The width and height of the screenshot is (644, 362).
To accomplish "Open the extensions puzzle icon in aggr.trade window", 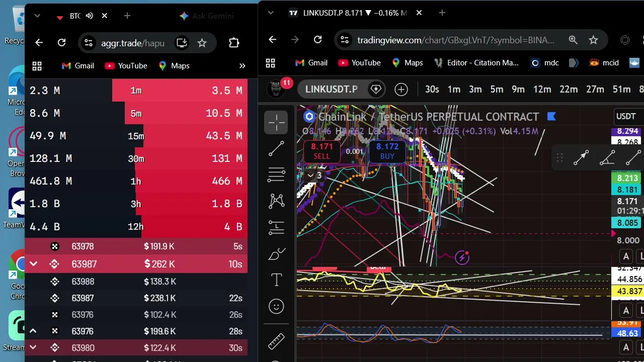I will pos(234,43).
